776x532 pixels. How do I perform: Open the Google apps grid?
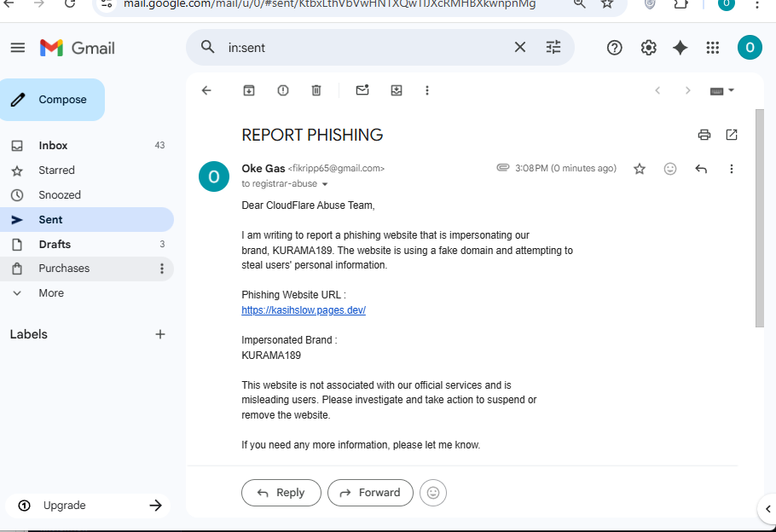pos(713,48)
